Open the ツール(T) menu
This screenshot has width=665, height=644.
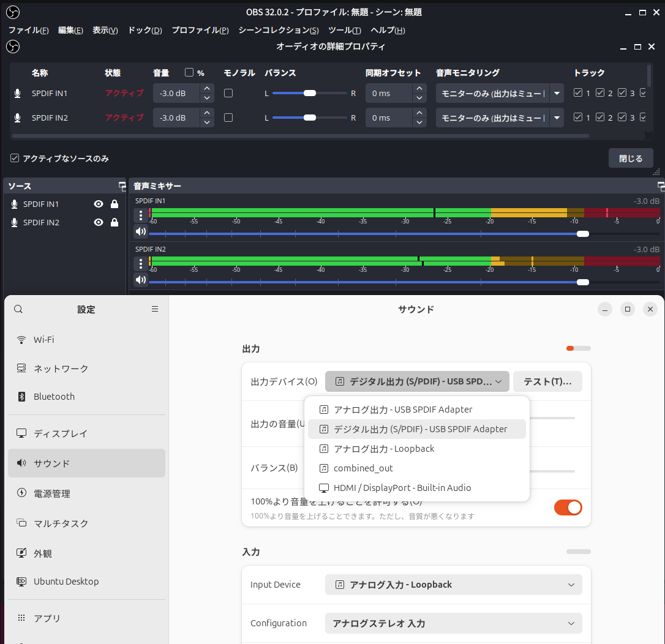click(344, 30)
